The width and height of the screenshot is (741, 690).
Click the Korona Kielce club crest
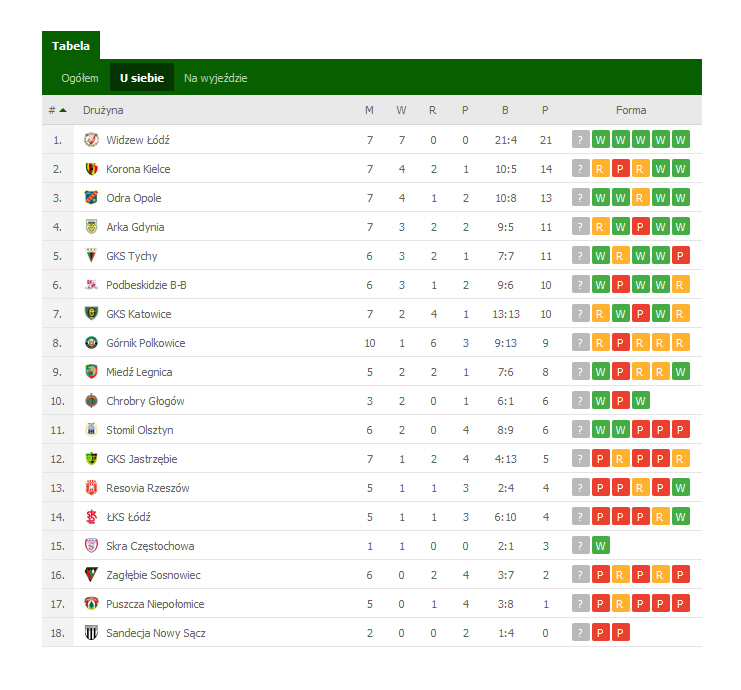tap(92, 169)
